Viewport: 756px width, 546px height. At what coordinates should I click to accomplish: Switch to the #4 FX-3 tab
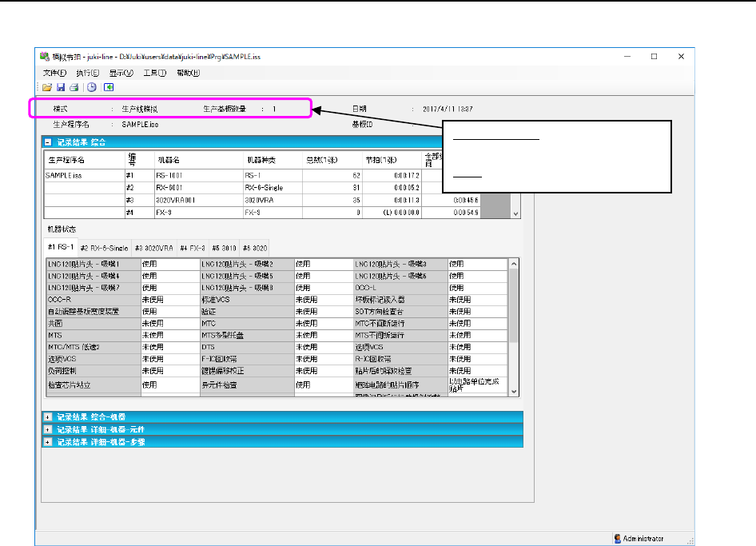pos(193,248)
